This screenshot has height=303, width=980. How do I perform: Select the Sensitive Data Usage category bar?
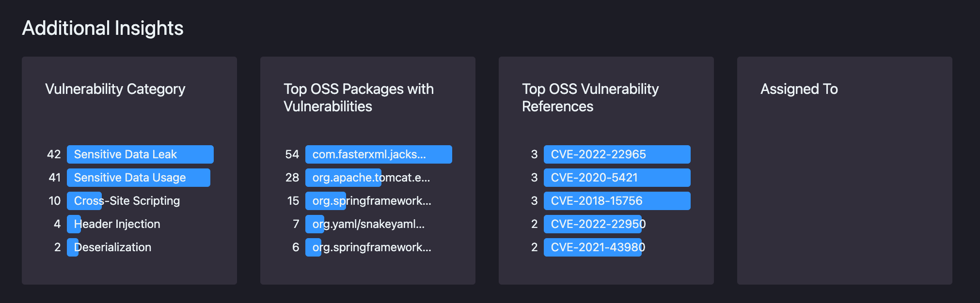pos(139,178)
